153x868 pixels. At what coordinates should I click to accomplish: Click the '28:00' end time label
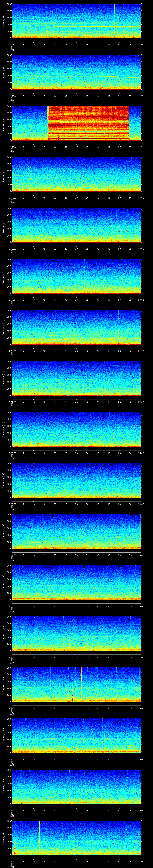(x=141, y=708)
